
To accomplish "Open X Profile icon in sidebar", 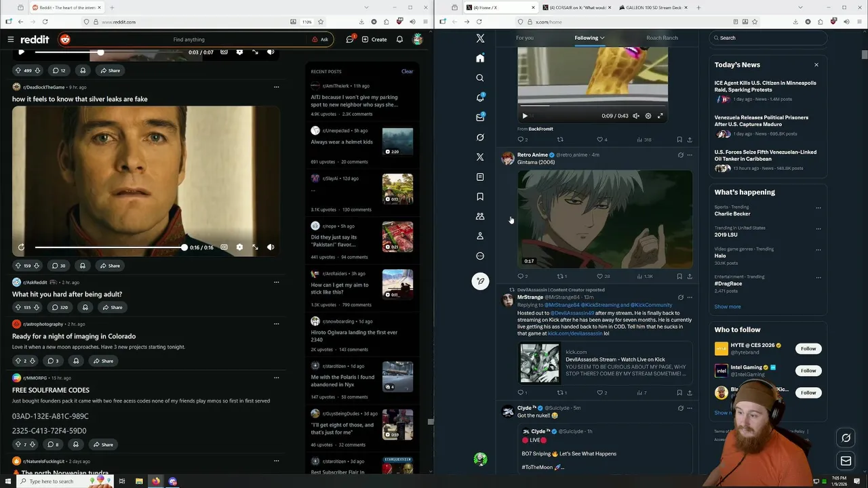I will [480, 236].
